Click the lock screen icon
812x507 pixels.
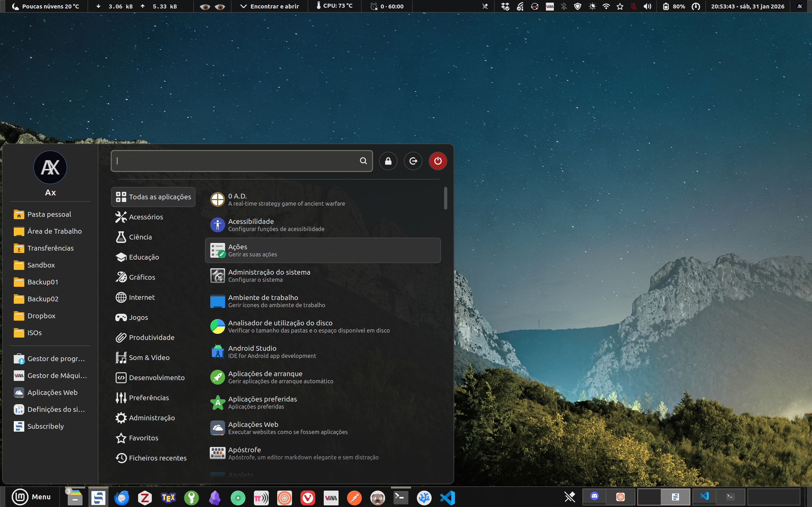pyautogui.click(x=388, y=161)
